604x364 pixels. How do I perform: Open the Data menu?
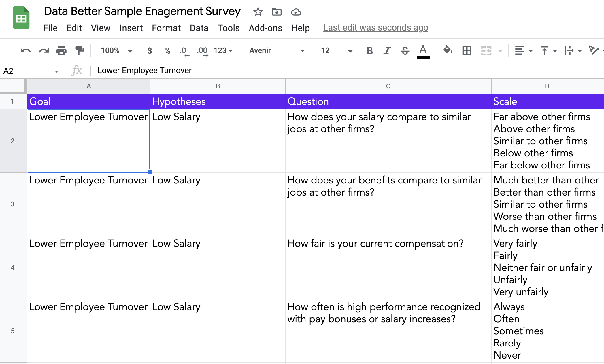pyautogui.click(x=199, y=28)
